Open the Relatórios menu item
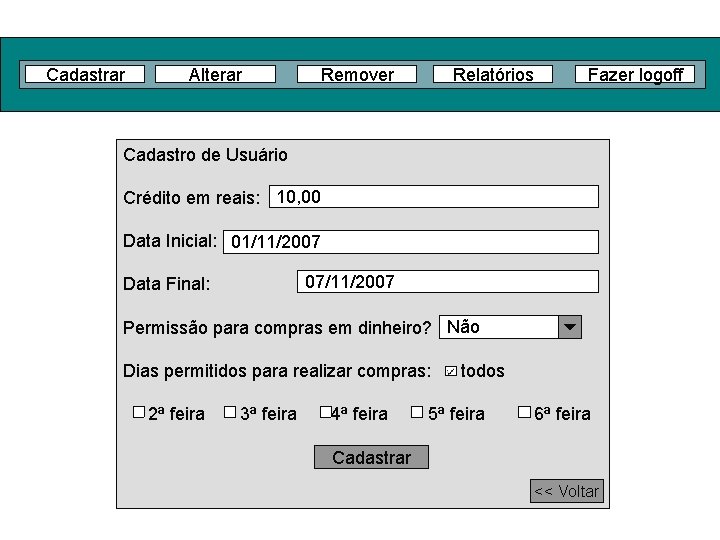720x540 pixels. (x=493, y=74)
